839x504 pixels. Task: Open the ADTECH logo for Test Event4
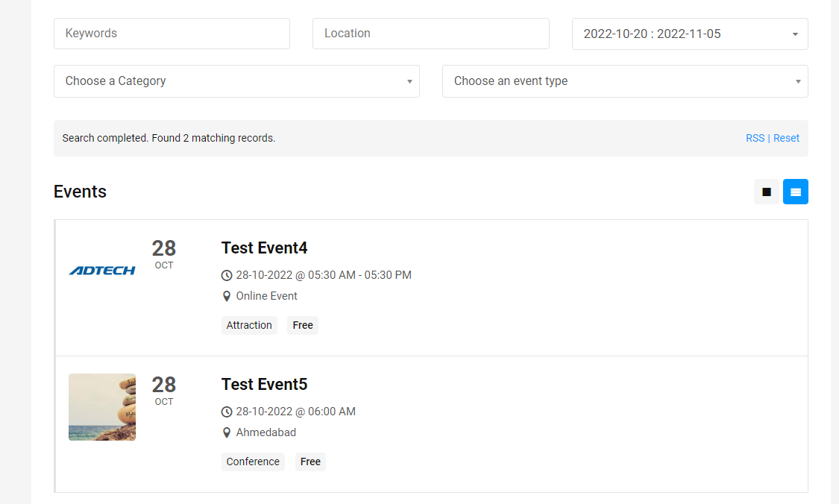tap(102, 271)
